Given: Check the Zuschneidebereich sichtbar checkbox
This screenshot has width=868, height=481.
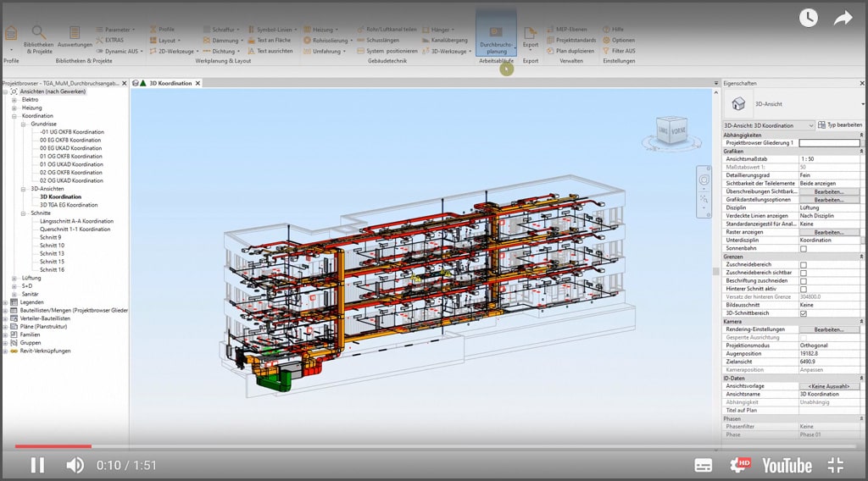Looking at the screenshot, I should pyautogui.click(x=804, y=273).
